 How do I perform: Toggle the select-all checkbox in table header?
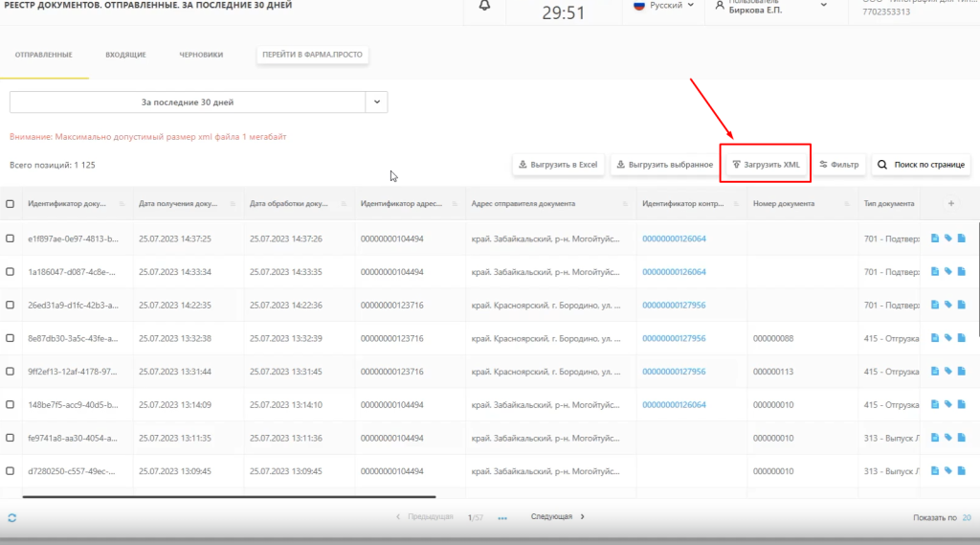click(x=11, y=204)
